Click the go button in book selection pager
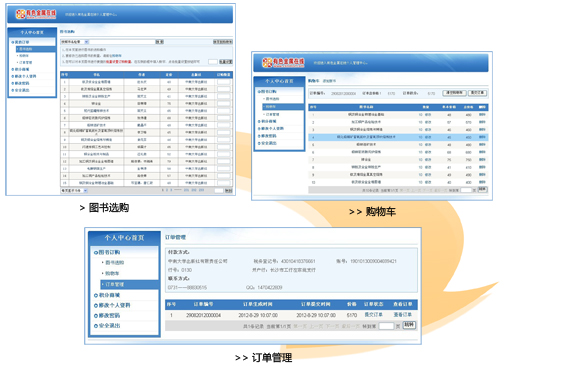 point(228,191)
